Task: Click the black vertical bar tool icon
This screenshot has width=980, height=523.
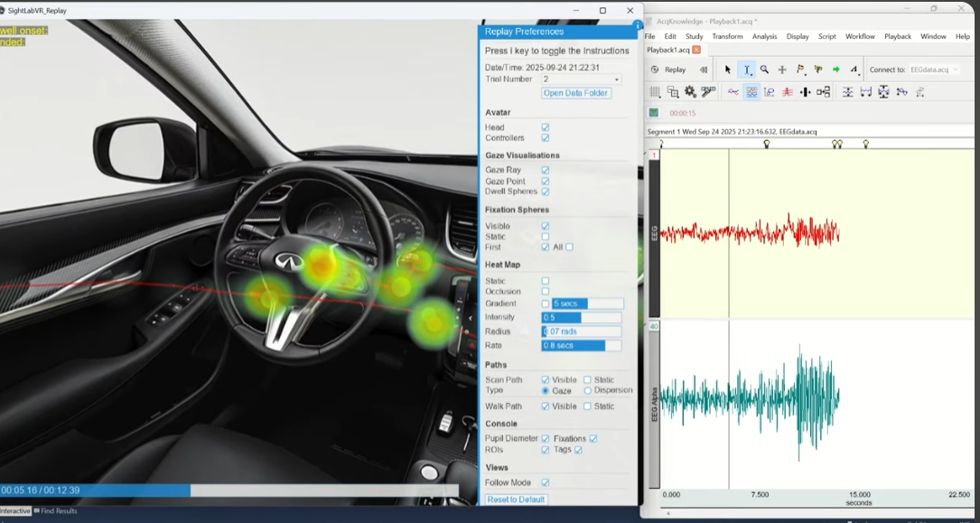Action: coord(805,92)
